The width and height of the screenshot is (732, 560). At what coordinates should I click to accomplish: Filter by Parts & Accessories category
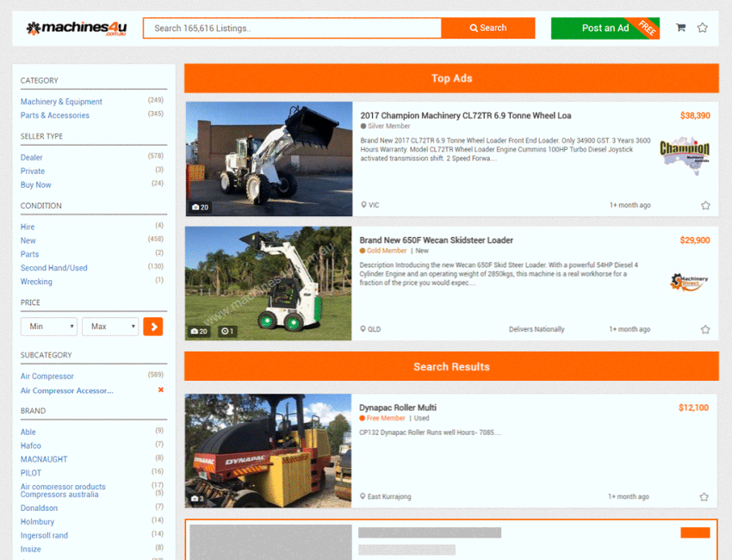[54, 115]
